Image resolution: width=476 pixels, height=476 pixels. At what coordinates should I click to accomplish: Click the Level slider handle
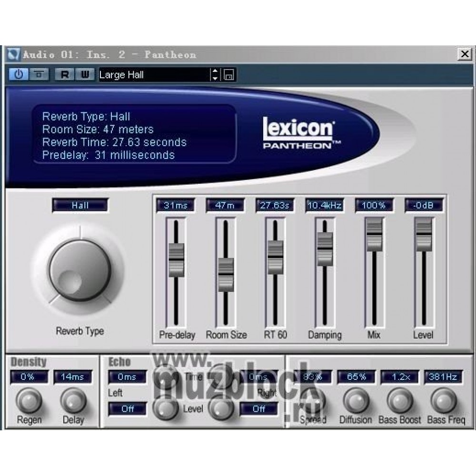pos(424,234)
